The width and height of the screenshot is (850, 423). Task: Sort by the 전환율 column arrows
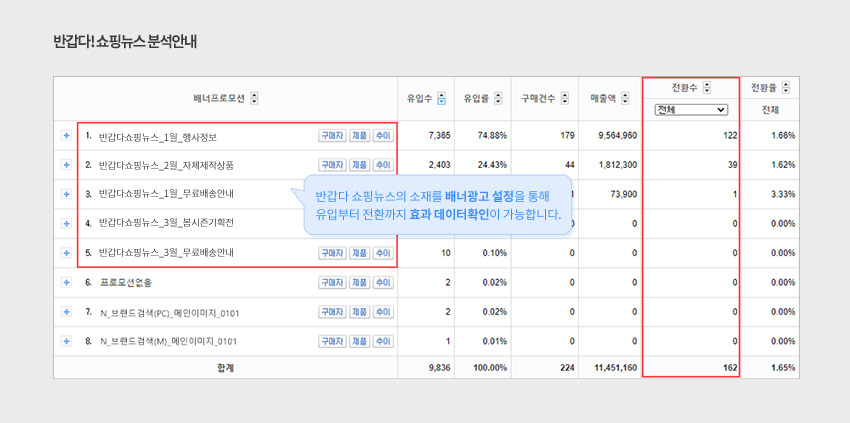coord(785,88)
